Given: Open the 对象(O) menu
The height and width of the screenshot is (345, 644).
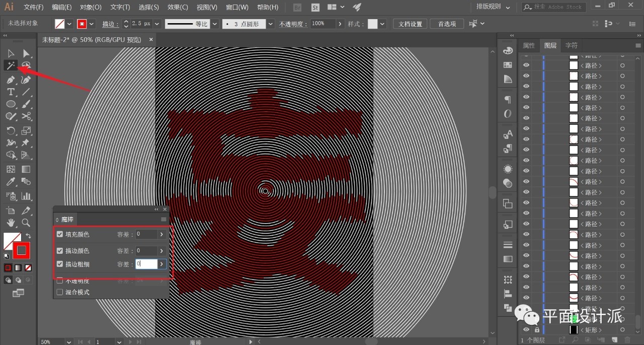Looking at the screenshot, I should click(91, 7).
